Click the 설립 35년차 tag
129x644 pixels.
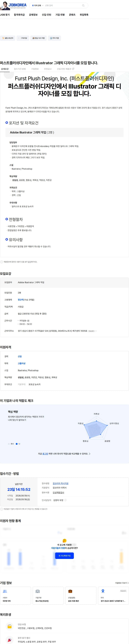pos(8,38)
